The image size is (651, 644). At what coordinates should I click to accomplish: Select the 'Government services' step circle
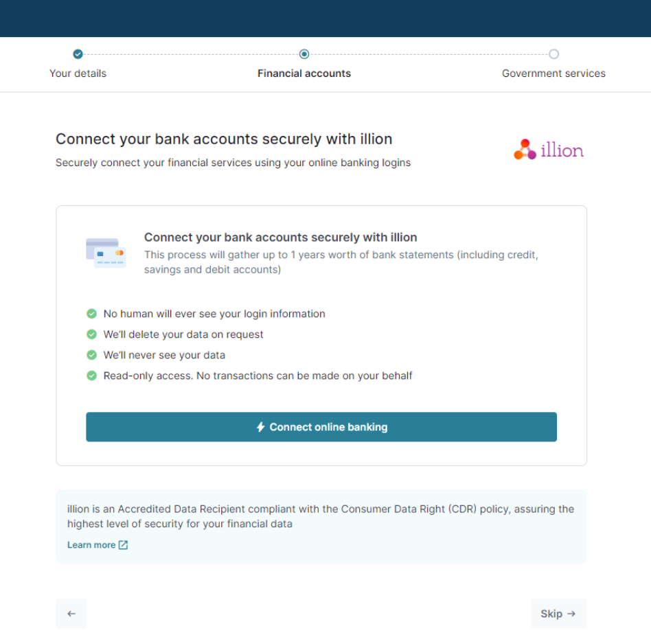(x=553, y=54)
